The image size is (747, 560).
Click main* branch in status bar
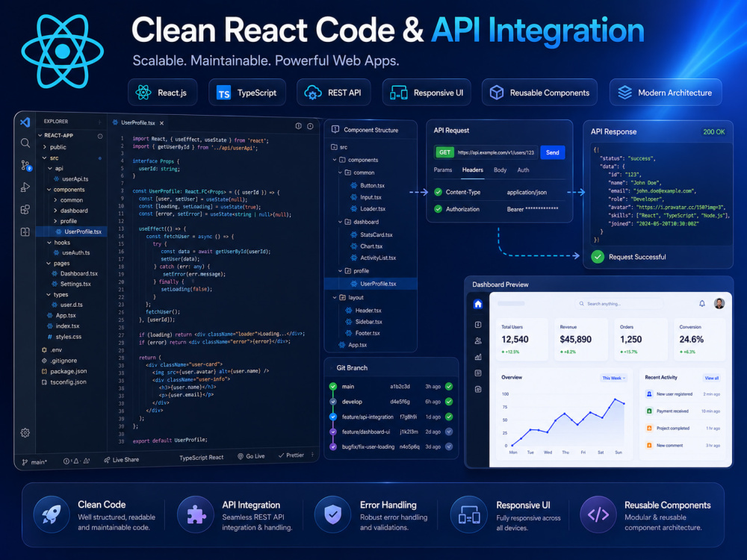(x=34, y=462)
